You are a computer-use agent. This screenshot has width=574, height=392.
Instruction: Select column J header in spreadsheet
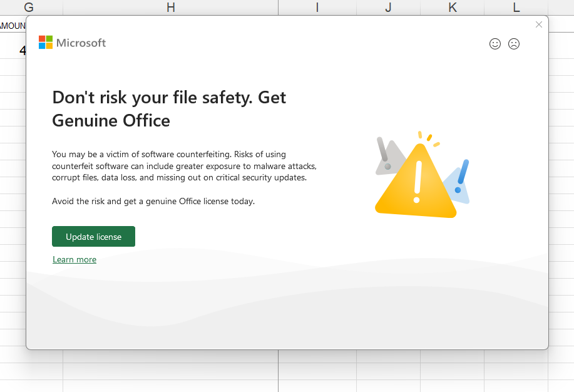tap(388, 8)
